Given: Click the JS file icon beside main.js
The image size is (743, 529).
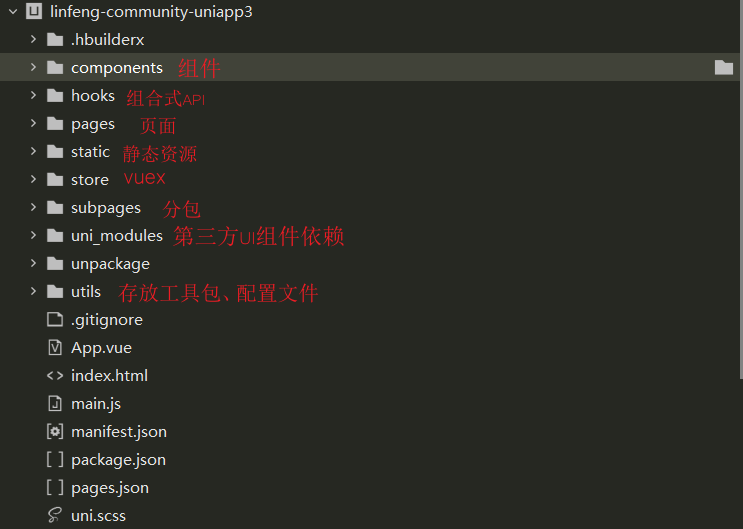Looking at the screenshot, I should pyautogui.click(x=54, y=404).
